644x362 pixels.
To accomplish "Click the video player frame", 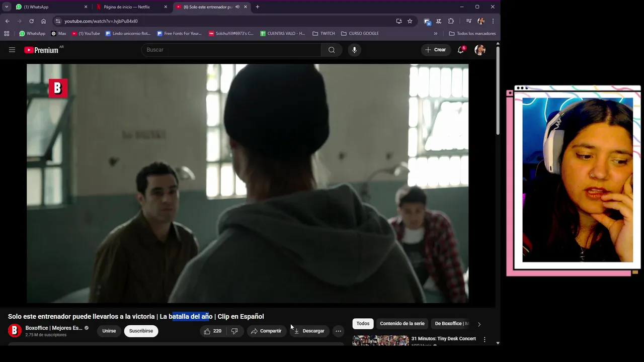I will point(248,183).
